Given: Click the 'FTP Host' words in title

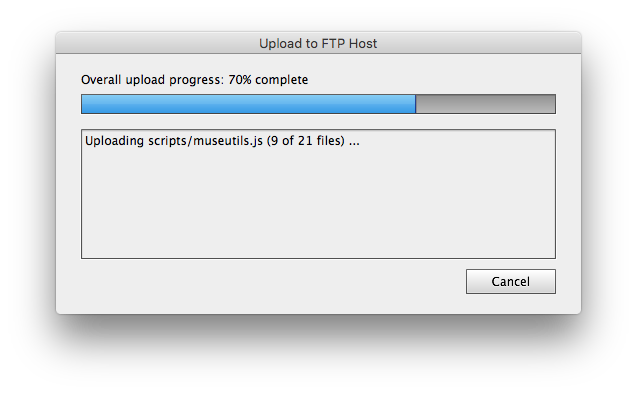Looking at the screenshot, I should 349,43.
